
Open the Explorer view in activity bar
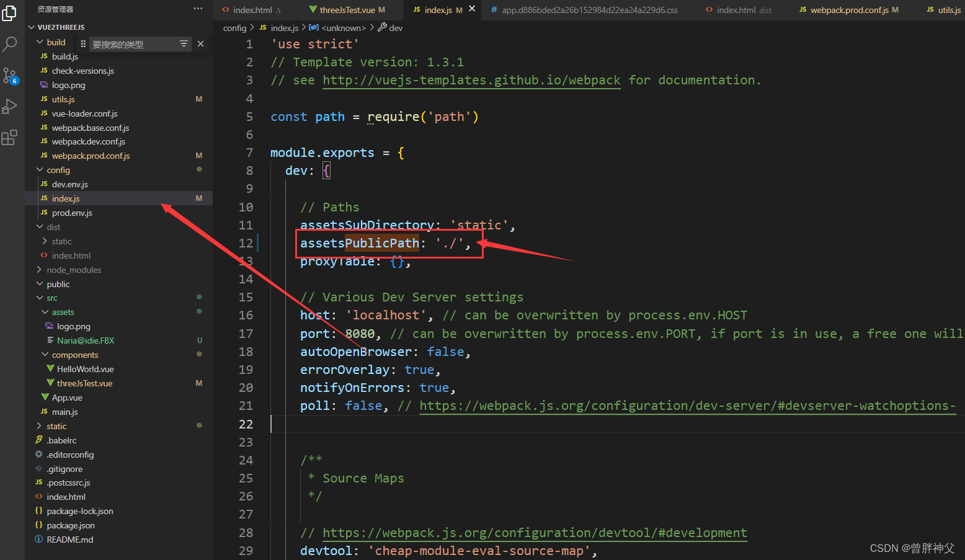9,12
